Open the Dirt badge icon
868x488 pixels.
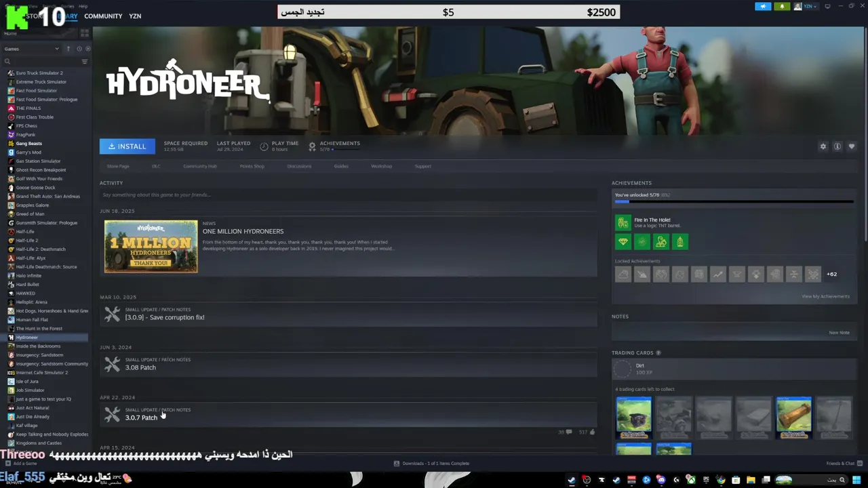[623, 369]
